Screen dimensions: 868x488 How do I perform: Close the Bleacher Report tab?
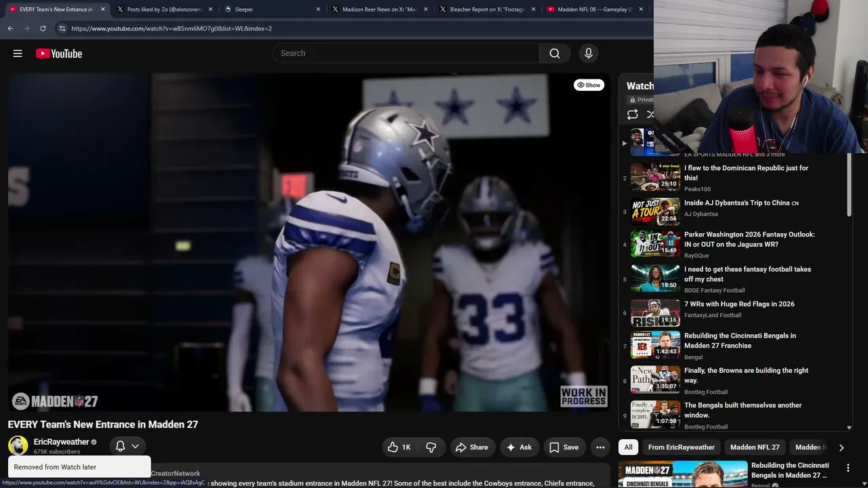[x=533, y=9]
